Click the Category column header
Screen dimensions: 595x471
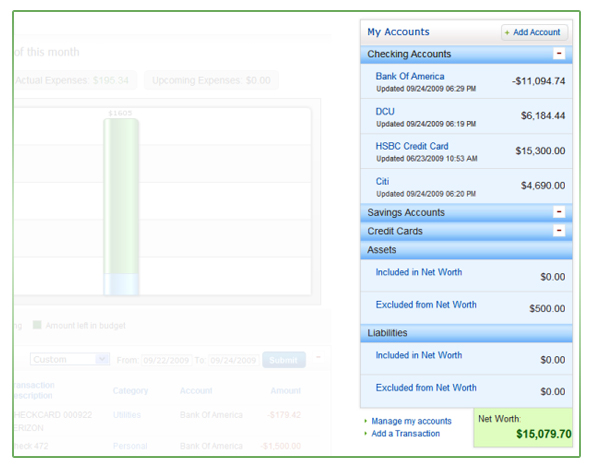(130, 391)
